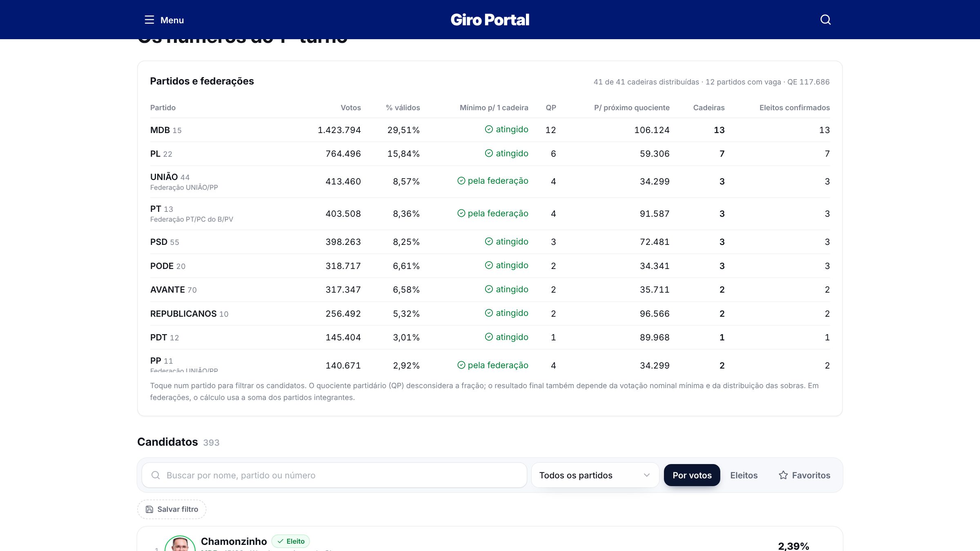Click the Mínimo p/ 1 cadeira header
980x551 pixels.
coord(494,108)
